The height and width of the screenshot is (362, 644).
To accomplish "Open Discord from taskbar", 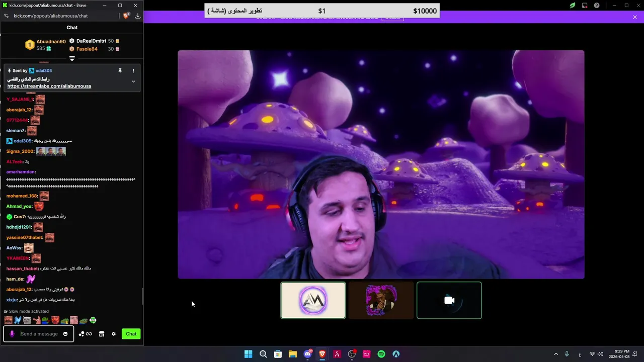I will coord(307,354).
